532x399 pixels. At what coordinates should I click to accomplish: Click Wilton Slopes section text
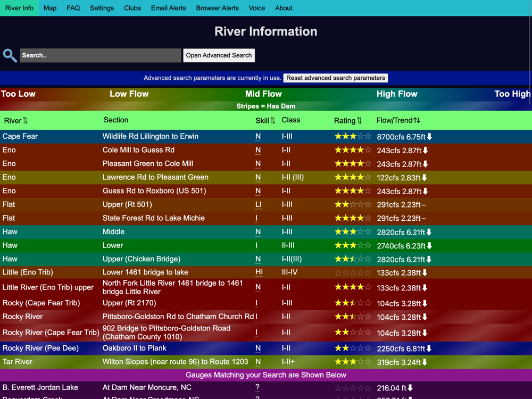[175, 362]
